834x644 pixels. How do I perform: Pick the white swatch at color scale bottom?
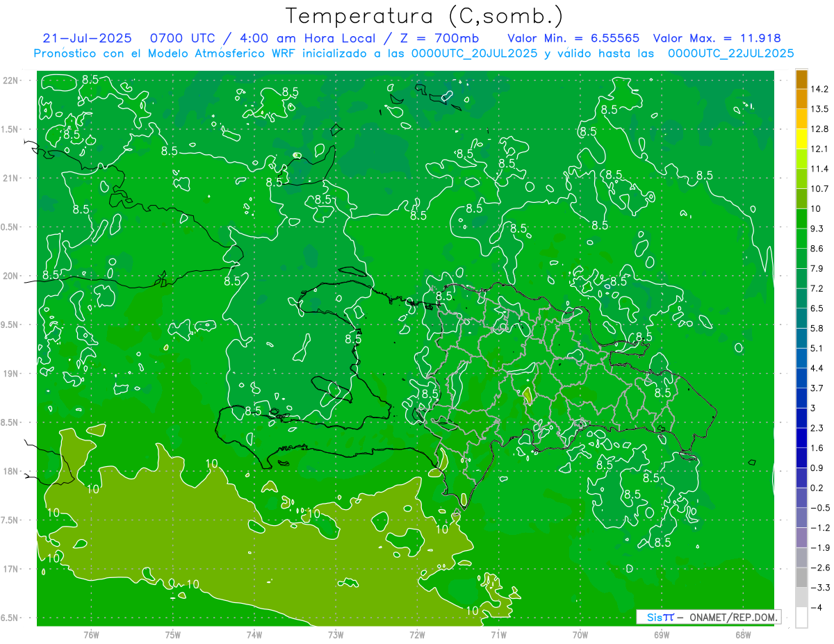pyautogui.click(x=801, y=617)
